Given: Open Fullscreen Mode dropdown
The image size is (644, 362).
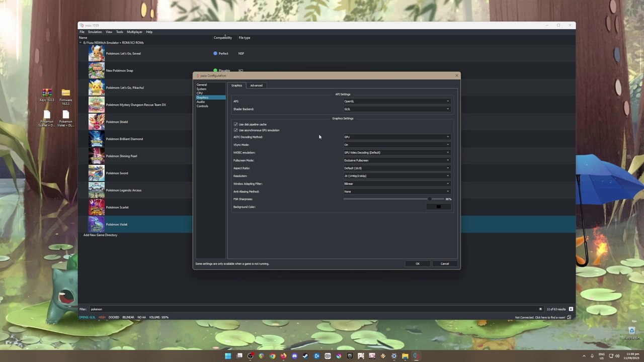Looking at the screenshot, I should click(x=397, y=160).
